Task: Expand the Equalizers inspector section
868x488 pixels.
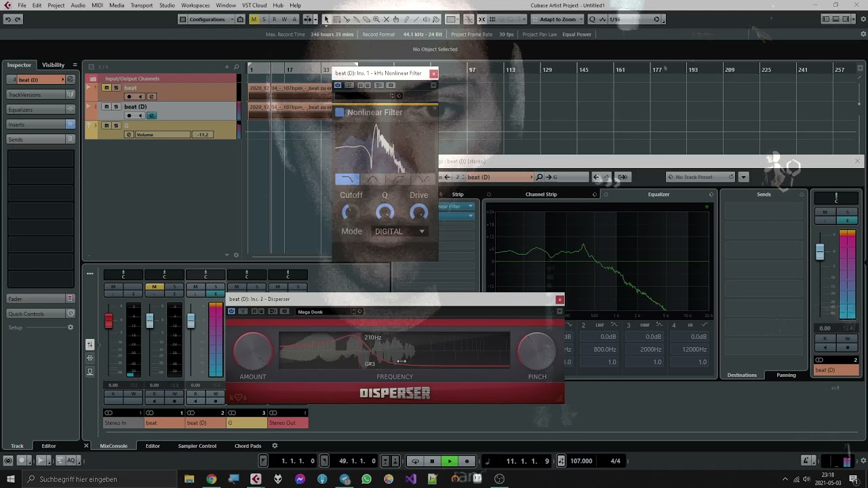Action: pos(41,110)
